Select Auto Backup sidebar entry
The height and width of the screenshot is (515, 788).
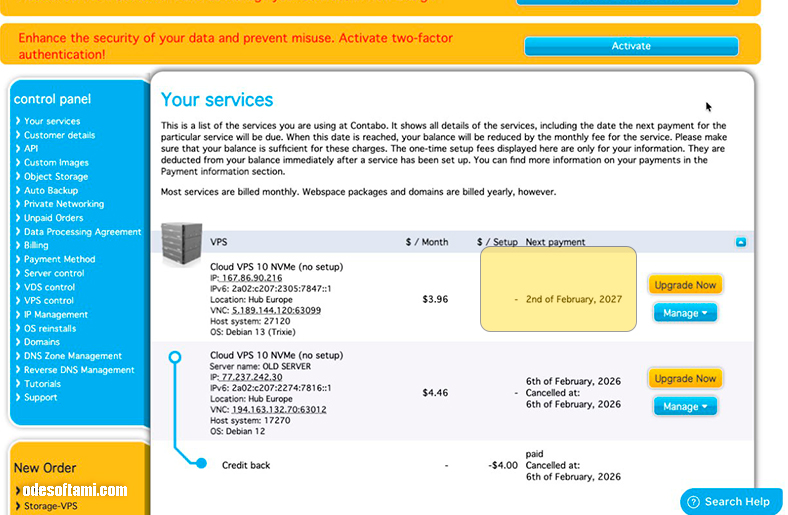[51, 190]
